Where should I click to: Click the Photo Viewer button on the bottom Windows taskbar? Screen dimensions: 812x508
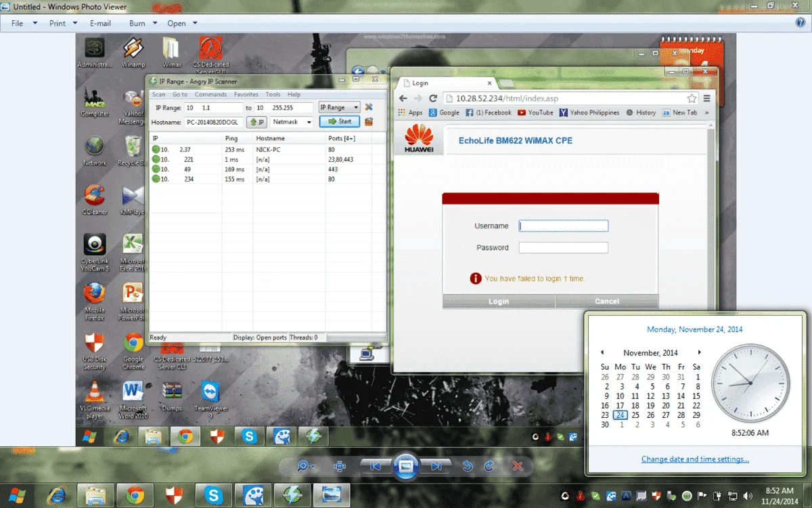click(x=332, y=495)
